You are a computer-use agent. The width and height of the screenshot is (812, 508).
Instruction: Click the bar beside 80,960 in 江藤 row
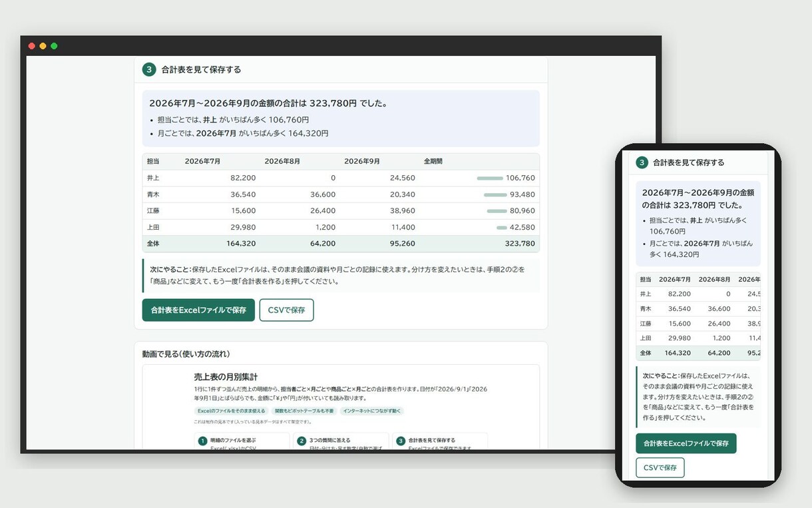[x=497, y=211]
